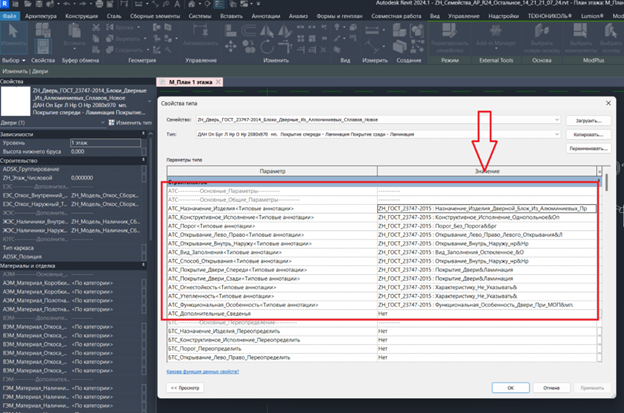Click the Properties (Свойства) panel icon
This screenshot has height=413, width=624.
click(x=43, y=47)
